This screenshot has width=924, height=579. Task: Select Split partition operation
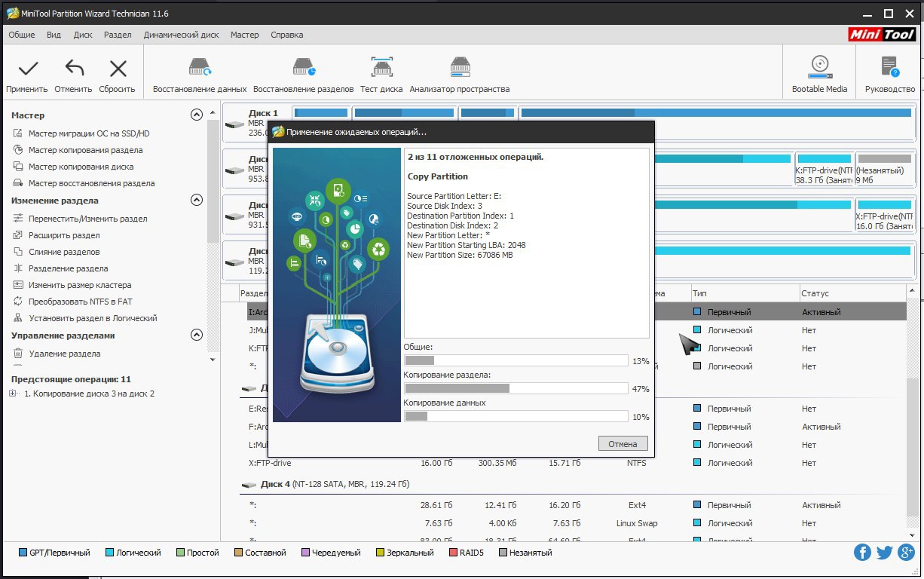(60, 268)
